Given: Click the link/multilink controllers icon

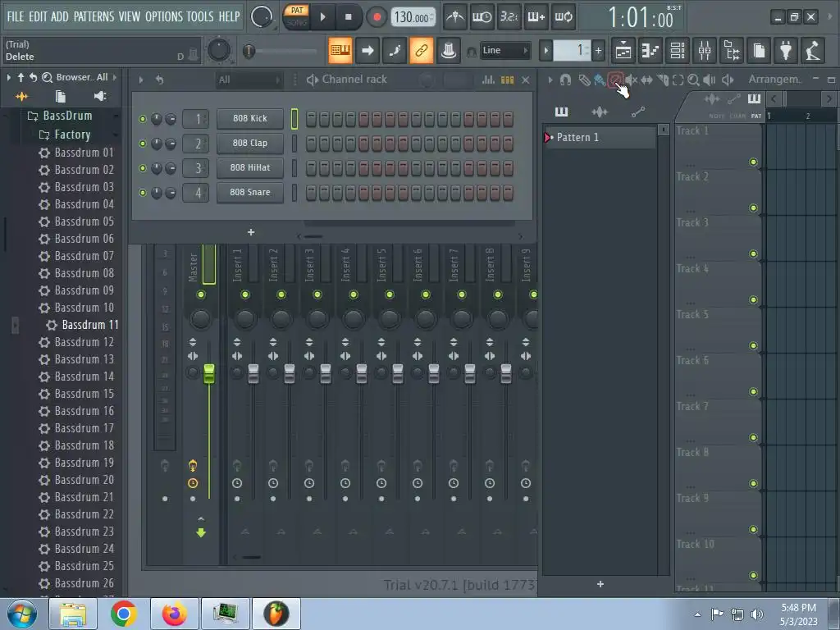Looking at the screenshot, I should click(422, 50).
